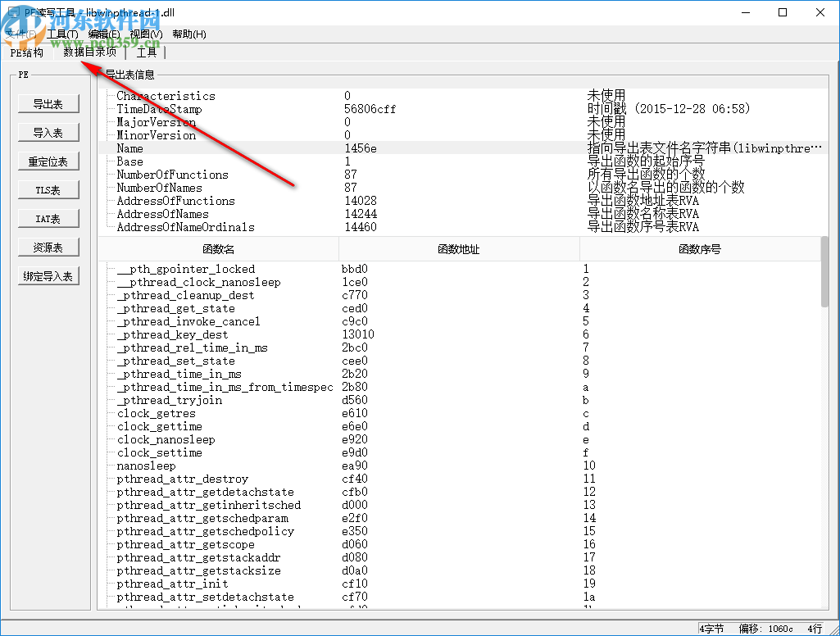The image size is (840, 636).
Task: Select the NumberOfNames row
Action: [463, 188]
